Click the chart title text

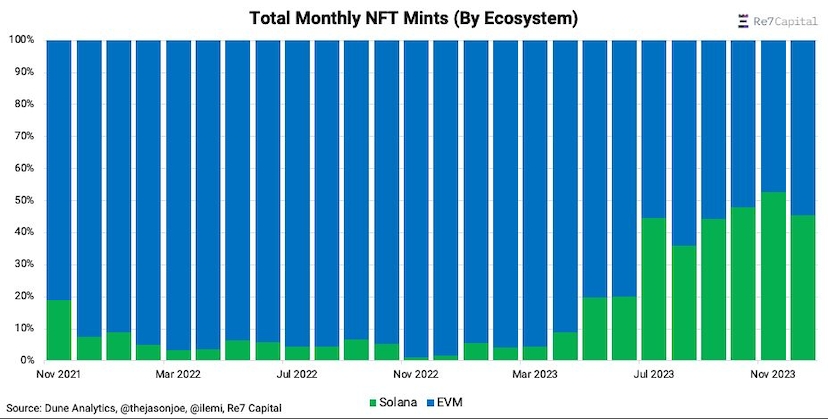[414, 18]
